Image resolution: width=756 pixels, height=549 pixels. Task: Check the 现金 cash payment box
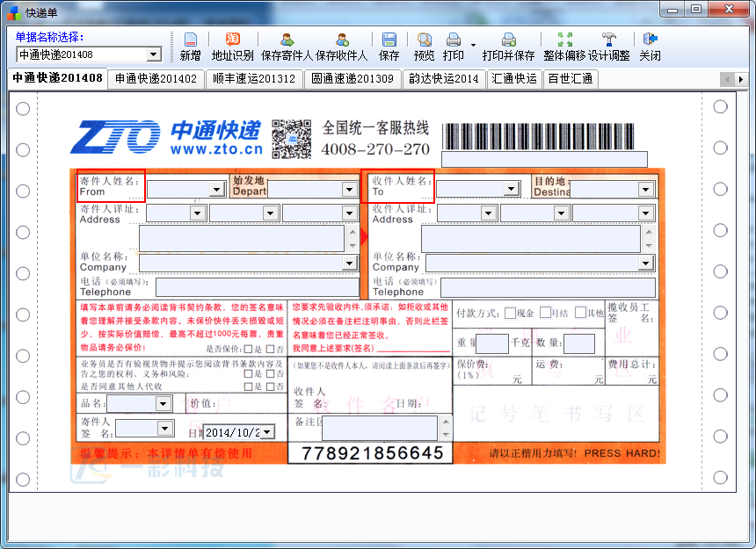coord(510,313)
